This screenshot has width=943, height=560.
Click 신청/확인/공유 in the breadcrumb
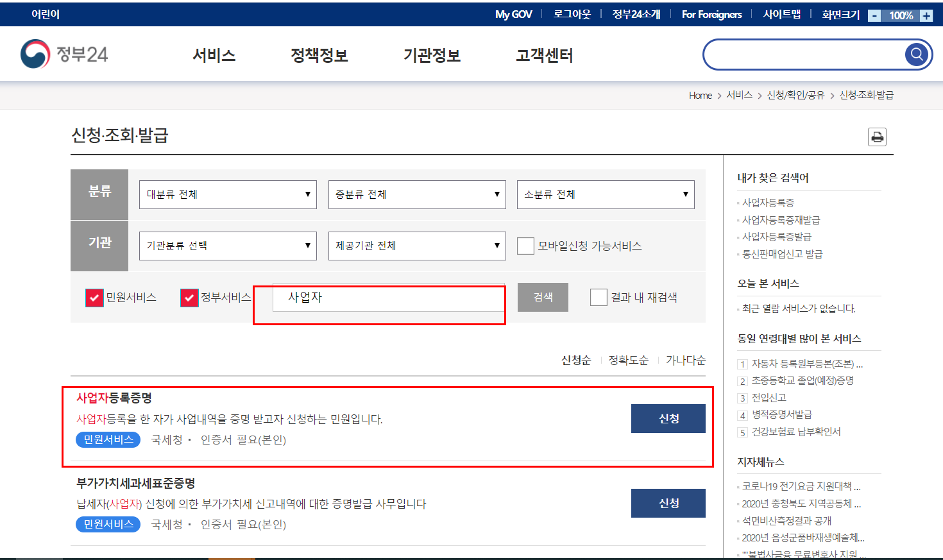tap(795, 95)
